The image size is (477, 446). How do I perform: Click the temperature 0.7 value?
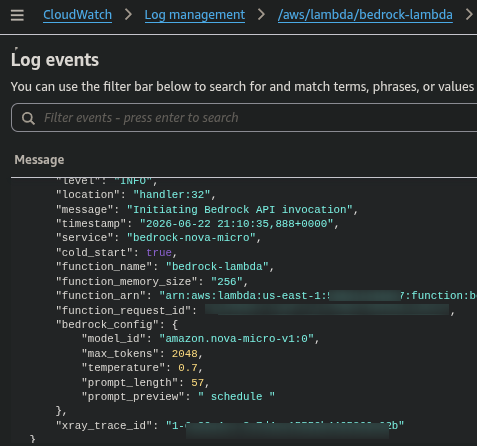point(188,368)
